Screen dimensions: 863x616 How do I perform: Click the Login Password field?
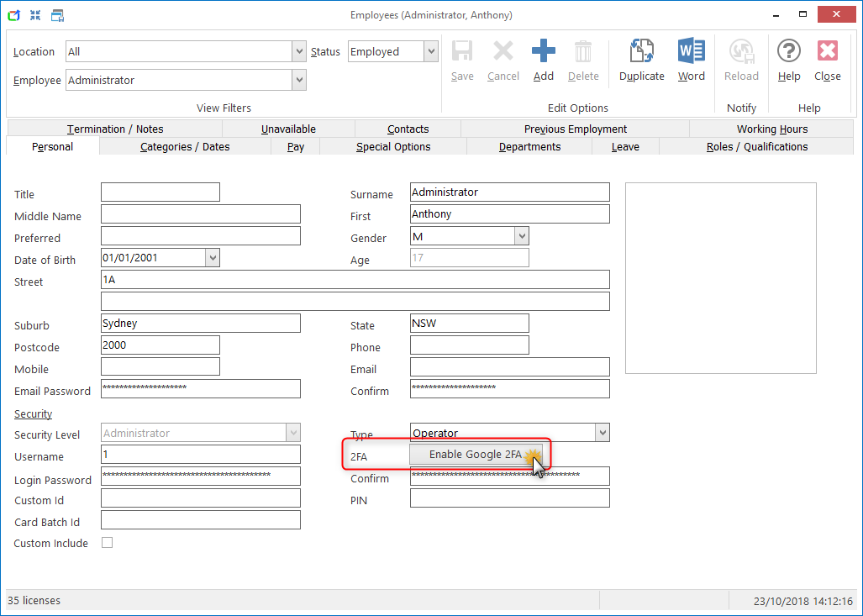click(201, 476)
